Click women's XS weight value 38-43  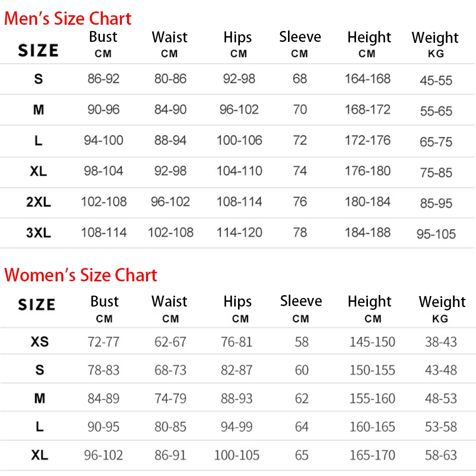[441, 342]
